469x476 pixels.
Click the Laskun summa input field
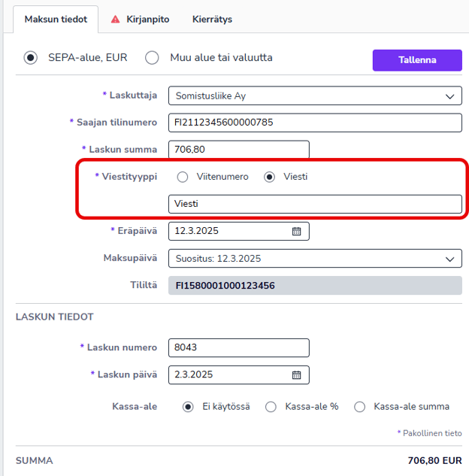click(239, 150)
